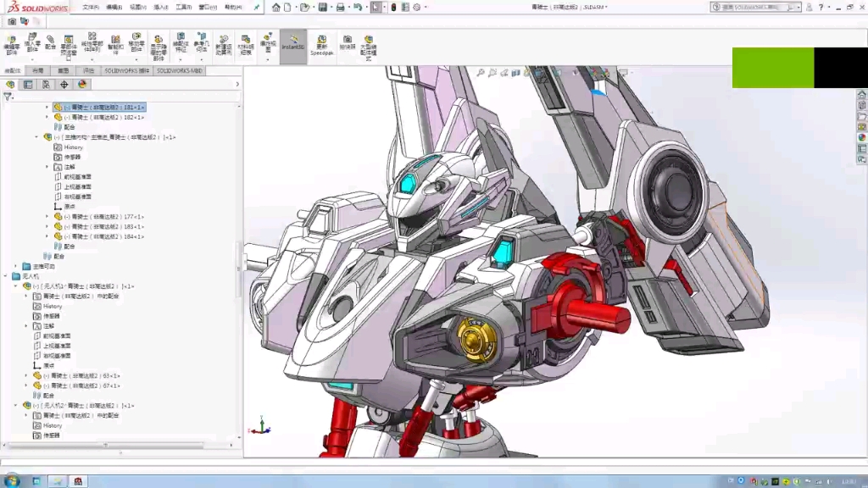Select the Mate (配合) paperclip tool in ribbon
The width and height of the screenshot is (868, 488).
click(50, 43)
